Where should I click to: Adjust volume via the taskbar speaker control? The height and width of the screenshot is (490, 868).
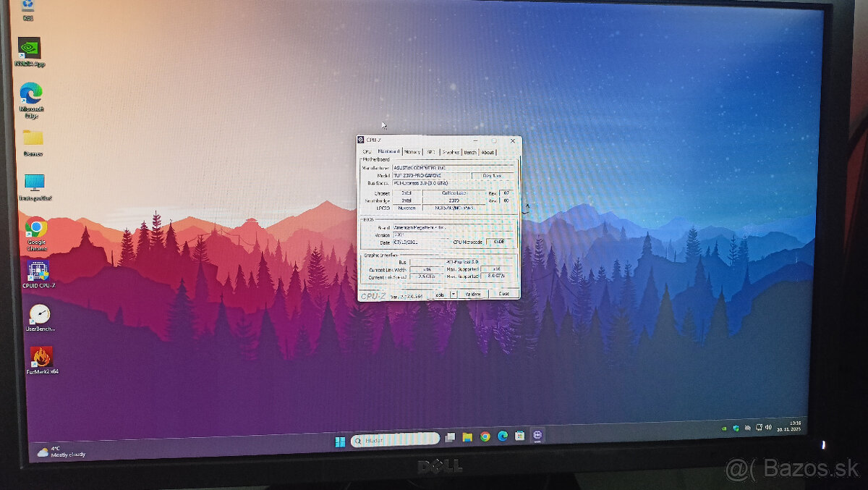coord(768,428)
